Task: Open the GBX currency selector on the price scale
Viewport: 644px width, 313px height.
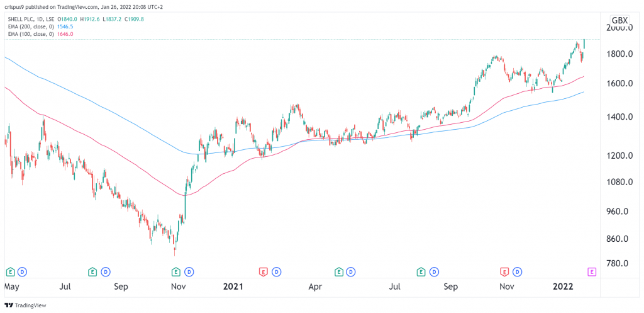Action: point(618,20)
